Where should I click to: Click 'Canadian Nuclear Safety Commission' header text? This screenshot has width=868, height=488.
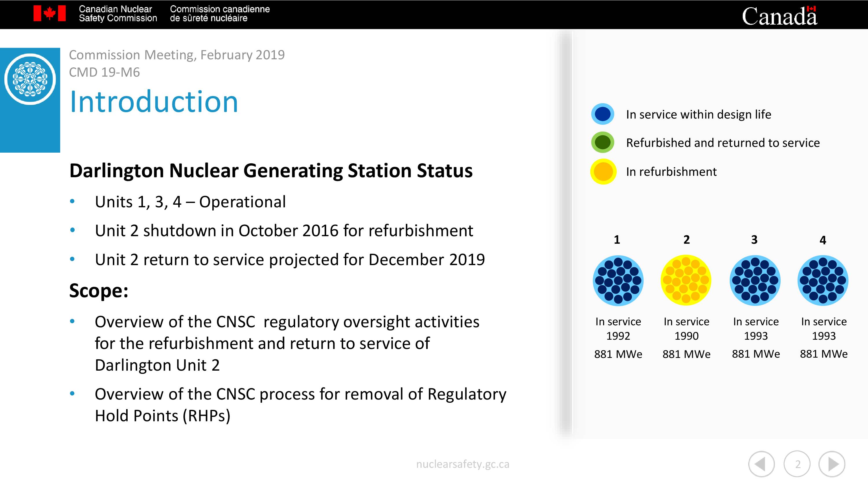point(118,14)
